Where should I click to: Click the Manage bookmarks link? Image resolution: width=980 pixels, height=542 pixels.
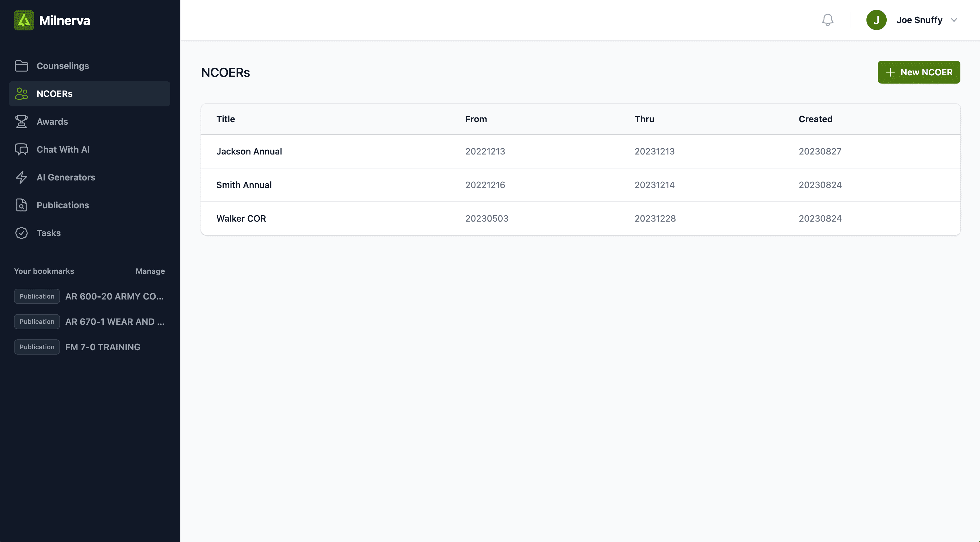(150, 272)
